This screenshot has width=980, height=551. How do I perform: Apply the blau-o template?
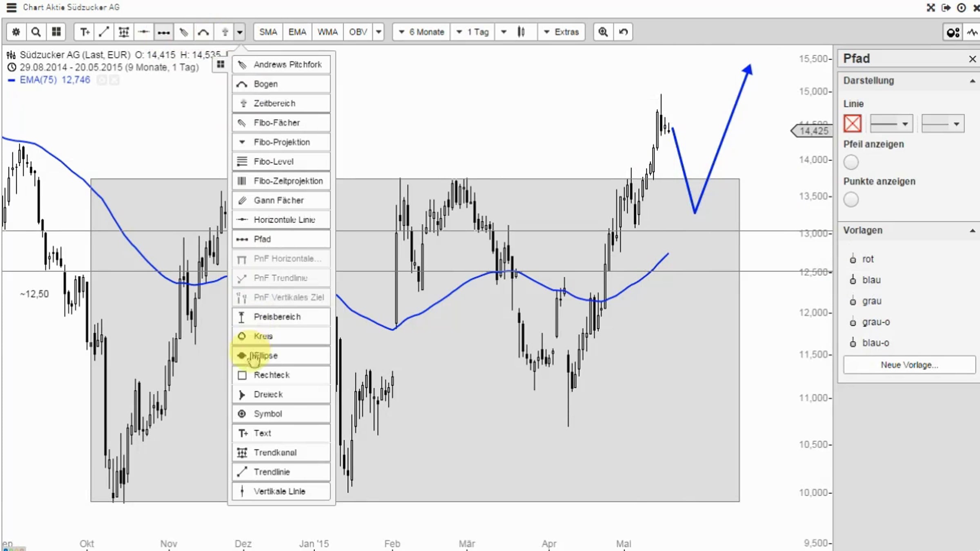875,343
